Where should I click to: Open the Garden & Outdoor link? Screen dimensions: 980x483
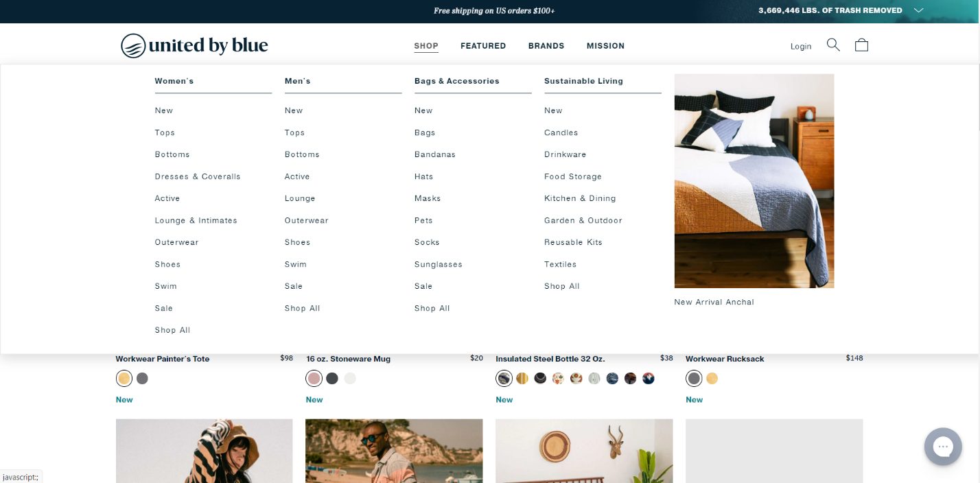tap(583, 220)
